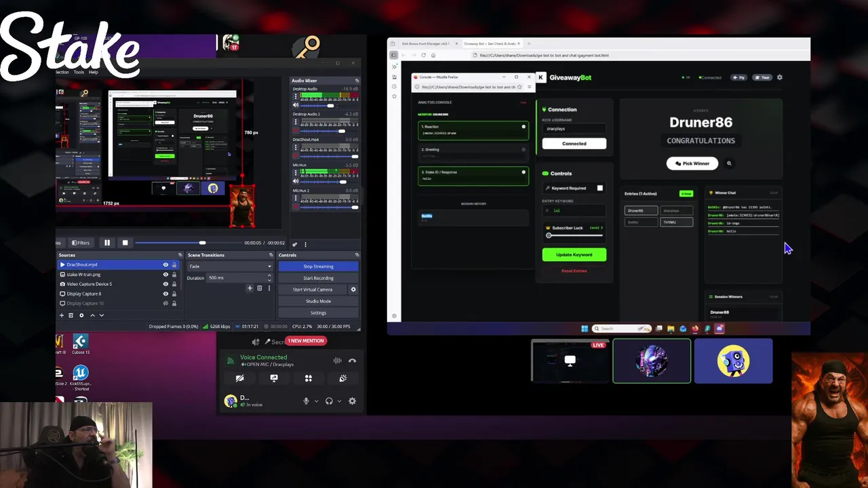Image resolution: width=868 pixels, height=488 pixels.
Task: Toggle visibility of stake-W-tran.png source
Action: pyautogui.click(x=165, y=274)
